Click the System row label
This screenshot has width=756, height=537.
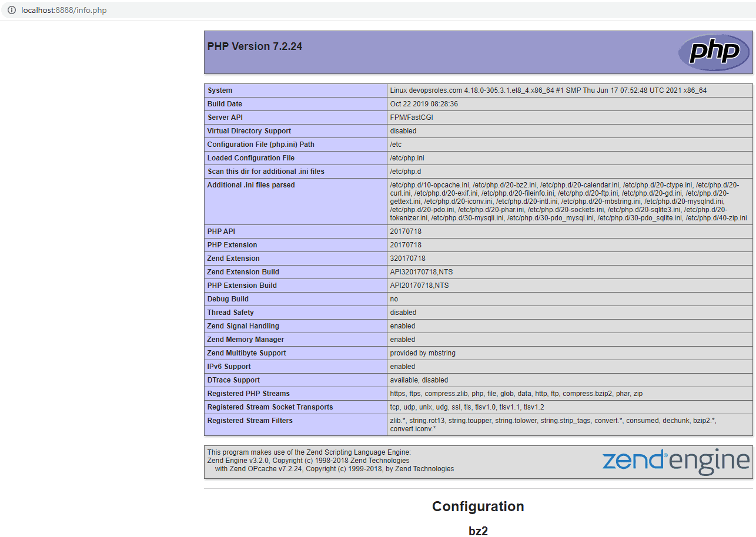click(x=220, y=90)
